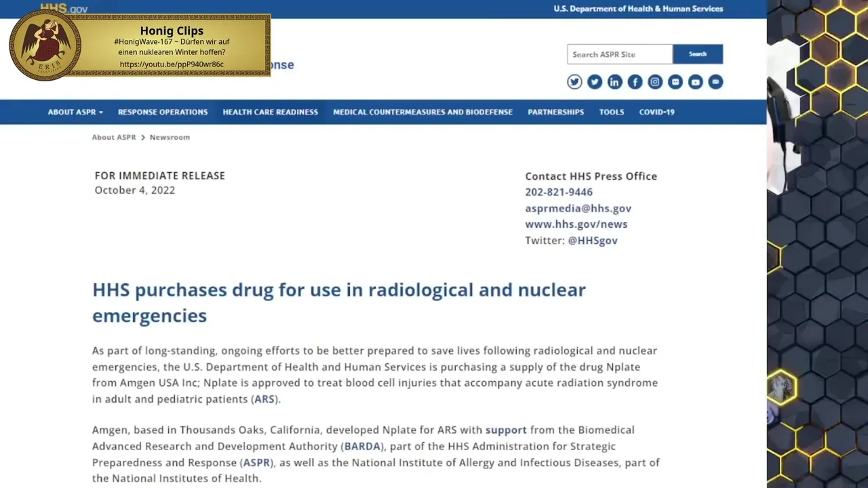Click the blue Search button

[698, 54]
